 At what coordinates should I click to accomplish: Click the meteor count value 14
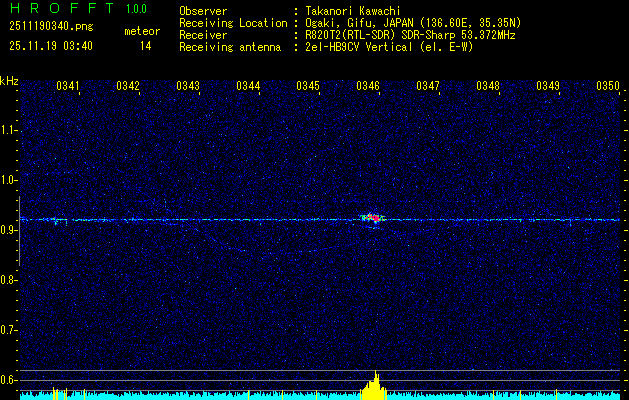(145, 46)
